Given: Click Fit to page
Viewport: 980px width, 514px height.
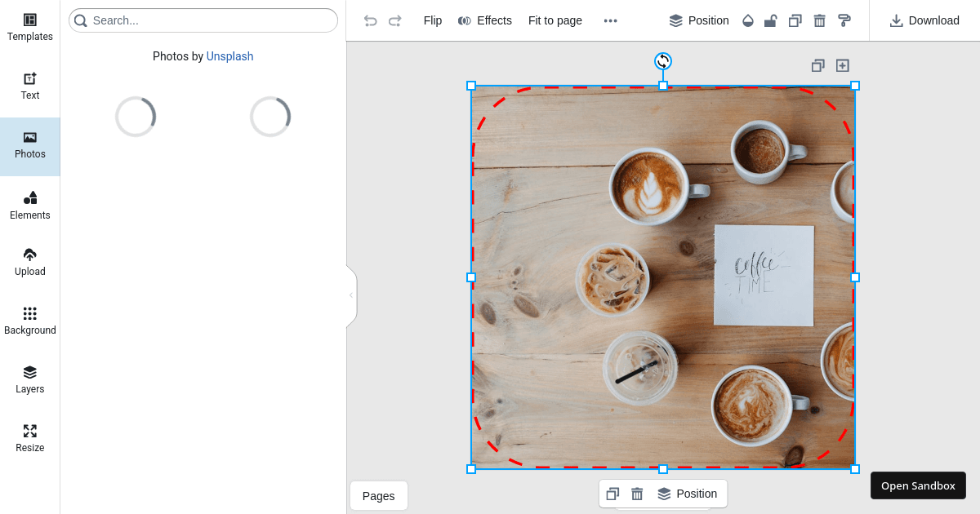Looking at the screenshot, I should 555,20.
